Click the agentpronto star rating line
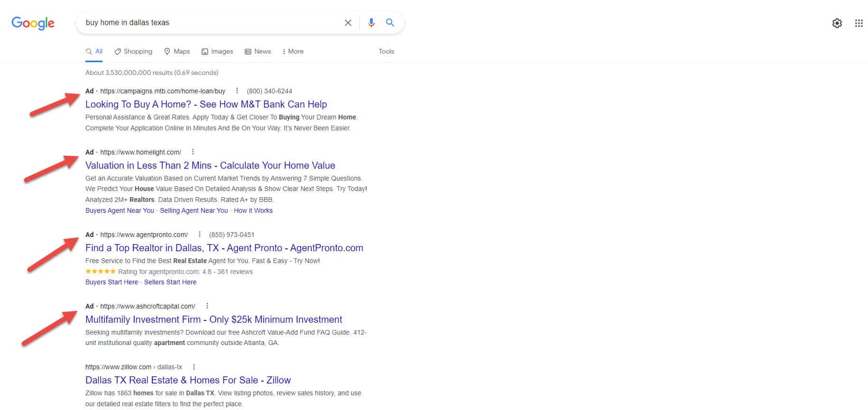This screenshot has height=410, width=868. click(x=169, y=272)
